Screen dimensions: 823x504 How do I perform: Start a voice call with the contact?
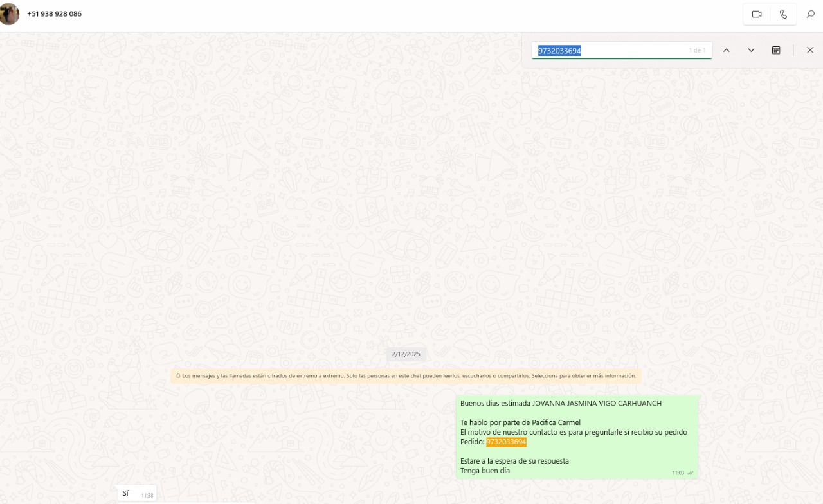point(783,14)
